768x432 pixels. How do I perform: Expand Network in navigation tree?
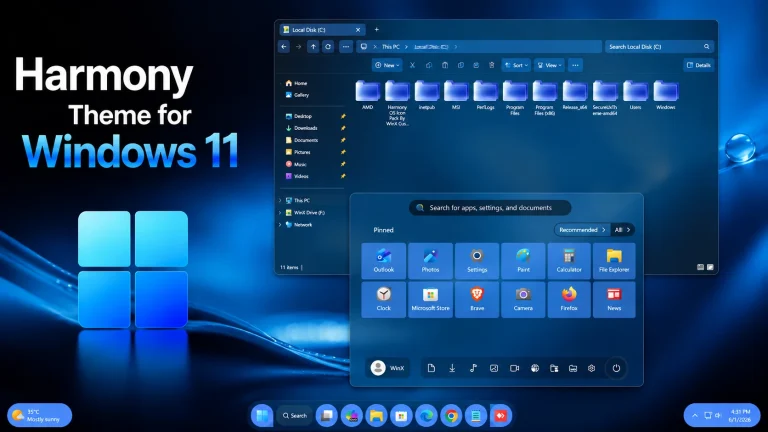click(280, 225)
